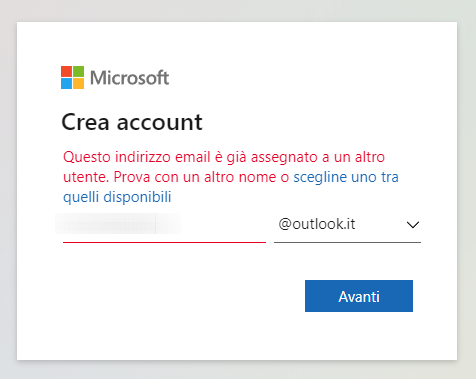Click the Microsoft four-square logo
Image resolution: width=476 pixels, height=379 pixels.
click(72, 78)
